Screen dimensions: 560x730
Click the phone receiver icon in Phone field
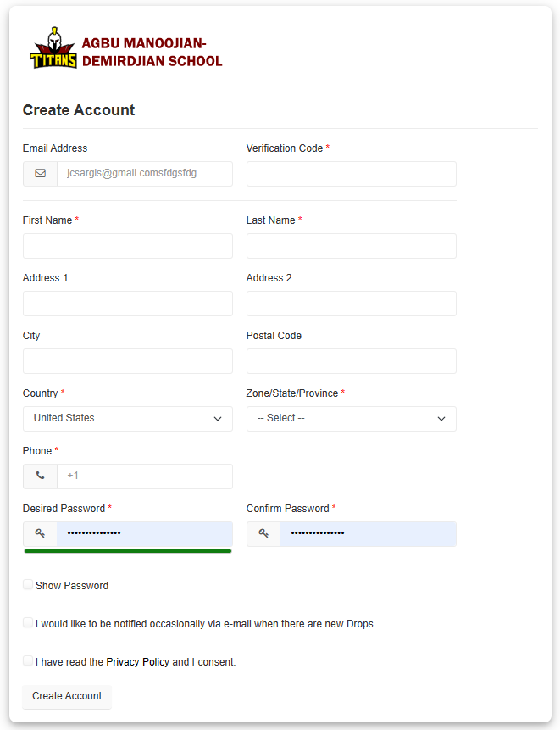39,476
